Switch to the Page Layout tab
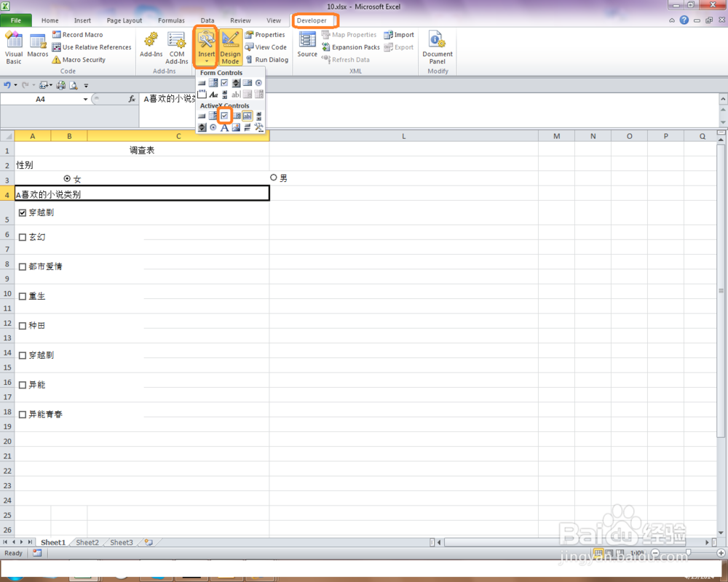The image size is (728, 582). pos(124,20)
